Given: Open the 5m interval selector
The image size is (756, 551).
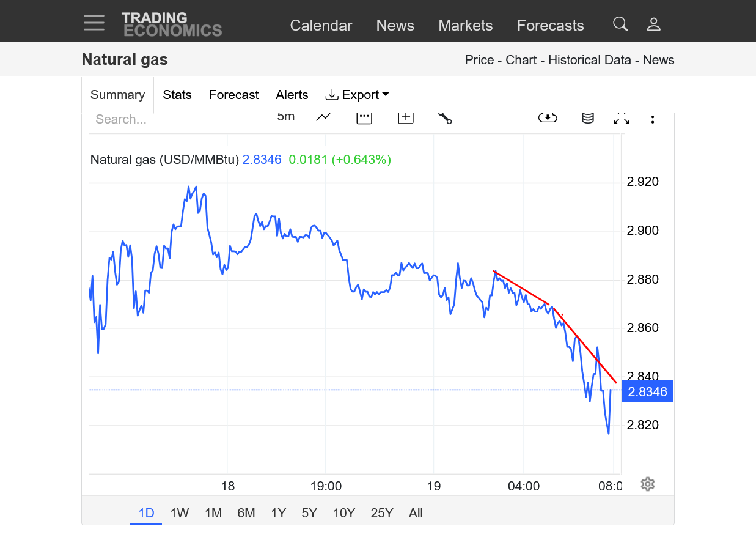Looking at the screenshot, I should click(x=285, y=117).
